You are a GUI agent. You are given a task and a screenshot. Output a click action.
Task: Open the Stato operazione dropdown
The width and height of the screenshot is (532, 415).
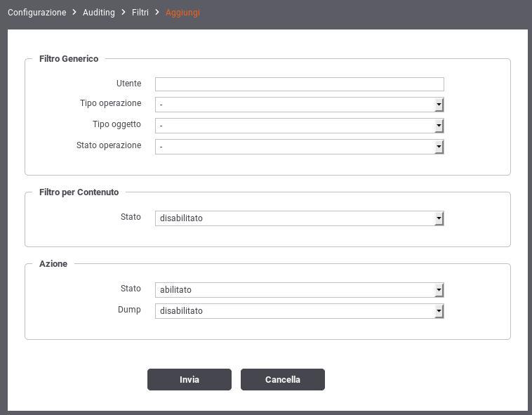coord(299,147)
